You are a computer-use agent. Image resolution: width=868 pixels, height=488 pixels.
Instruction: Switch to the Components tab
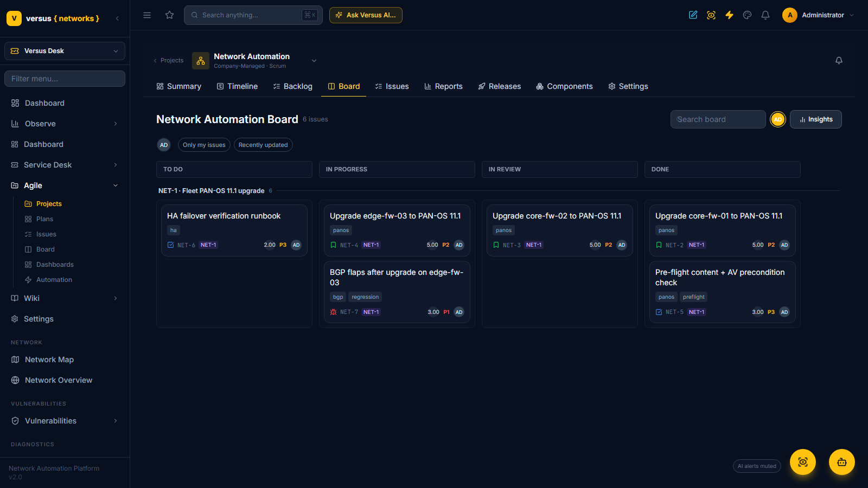tap(564, 86)
